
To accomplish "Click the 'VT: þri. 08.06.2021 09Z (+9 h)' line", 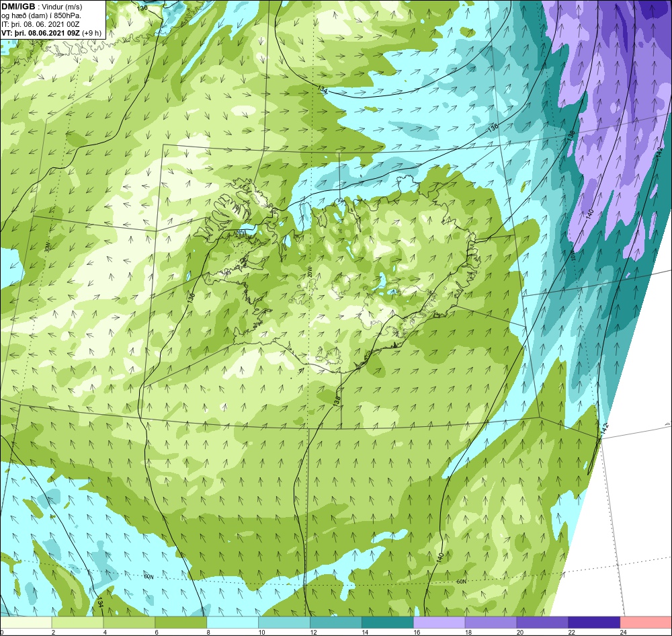I will (x=52, y=33).
